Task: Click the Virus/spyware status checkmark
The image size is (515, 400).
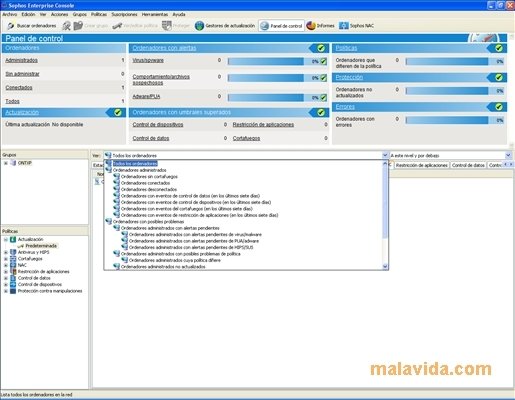Action: [x=323, y=61]
